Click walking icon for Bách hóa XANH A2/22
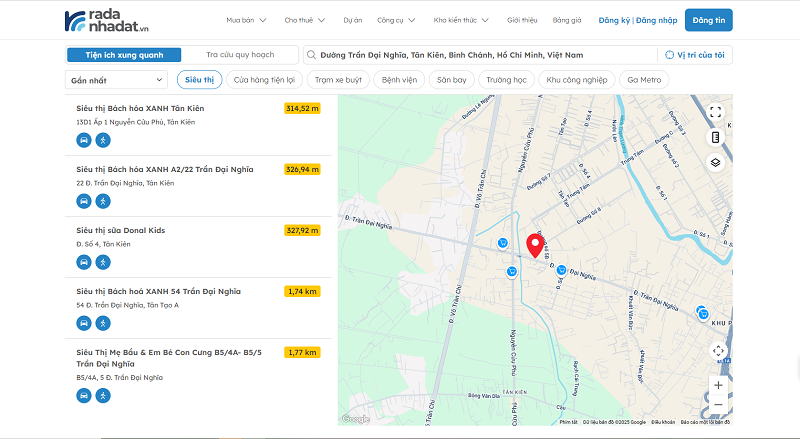The image size is (800, 439). pyautogui.click(x=103, y=201)
